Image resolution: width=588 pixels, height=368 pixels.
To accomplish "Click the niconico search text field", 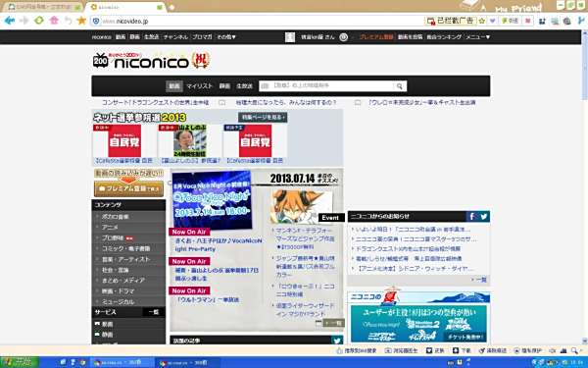I will tap(326, 86).
